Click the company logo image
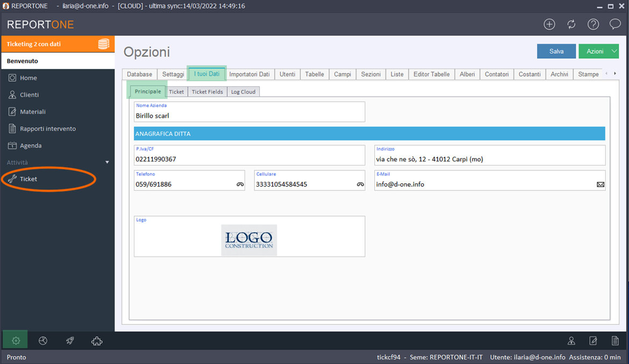Viewport: 629px width, 364px height. [249, 240]
